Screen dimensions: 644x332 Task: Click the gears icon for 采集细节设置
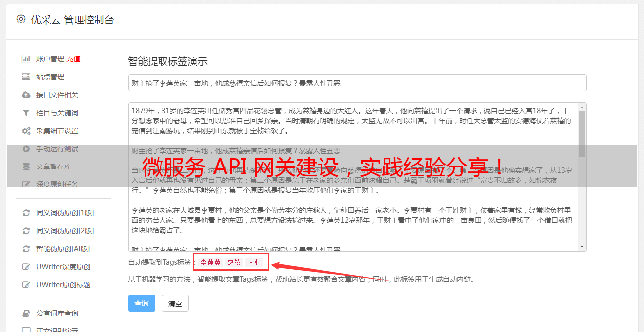pos(26,131)
